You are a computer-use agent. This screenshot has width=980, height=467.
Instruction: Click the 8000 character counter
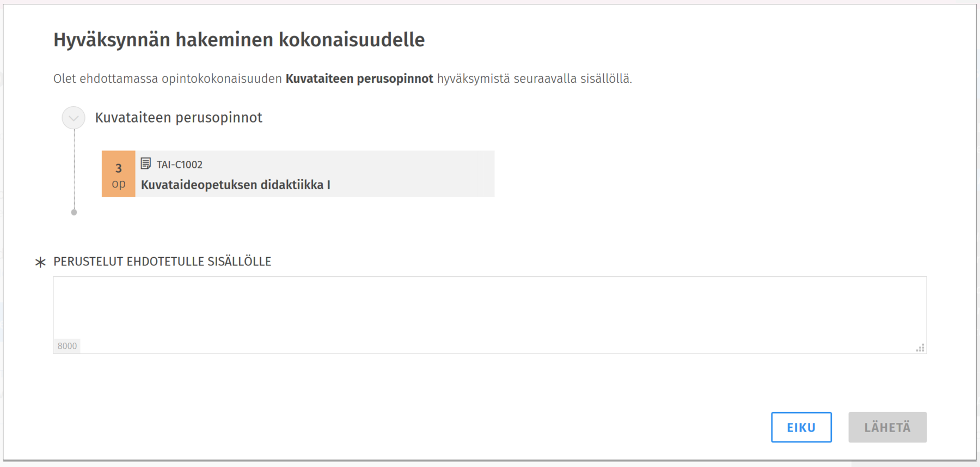[x=67, y=346]
